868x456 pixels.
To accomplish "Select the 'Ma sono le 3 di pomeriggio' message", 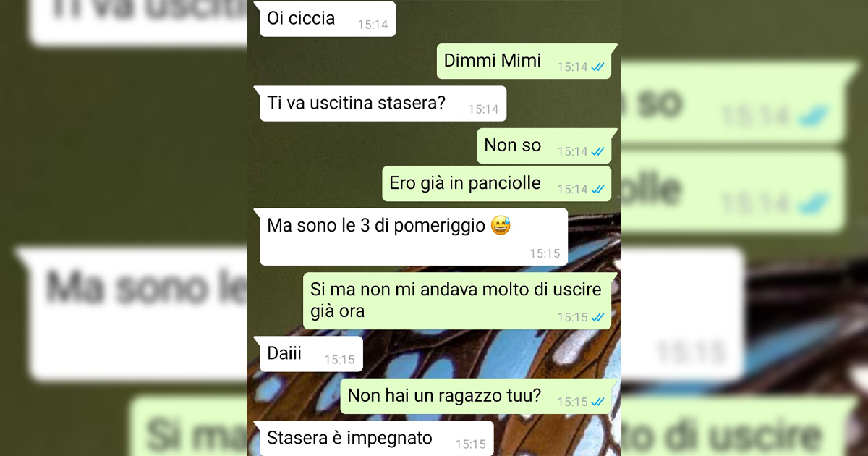I will click(x=414, y=237).
